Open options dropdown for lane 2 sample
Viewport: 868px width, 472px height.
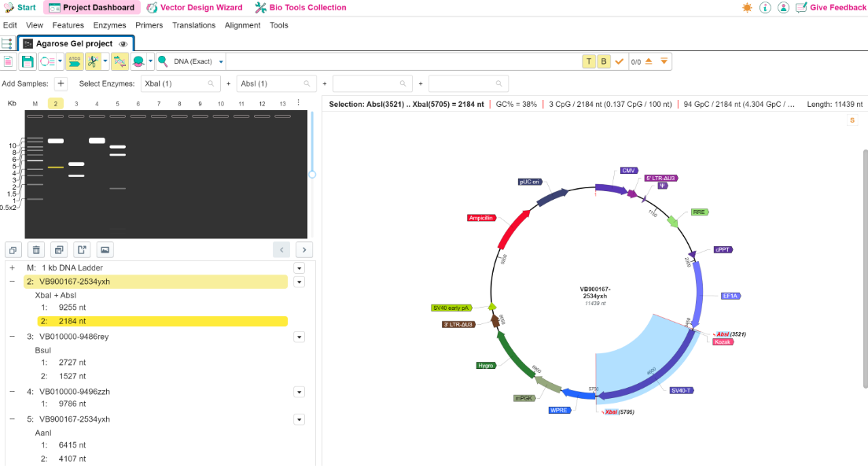point(299,282)
